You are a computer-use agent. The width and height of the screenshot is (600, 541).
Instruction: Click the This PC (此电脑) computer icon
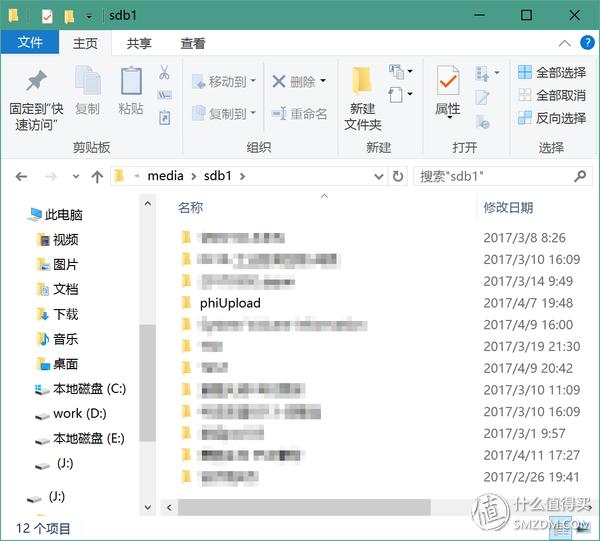34,214
